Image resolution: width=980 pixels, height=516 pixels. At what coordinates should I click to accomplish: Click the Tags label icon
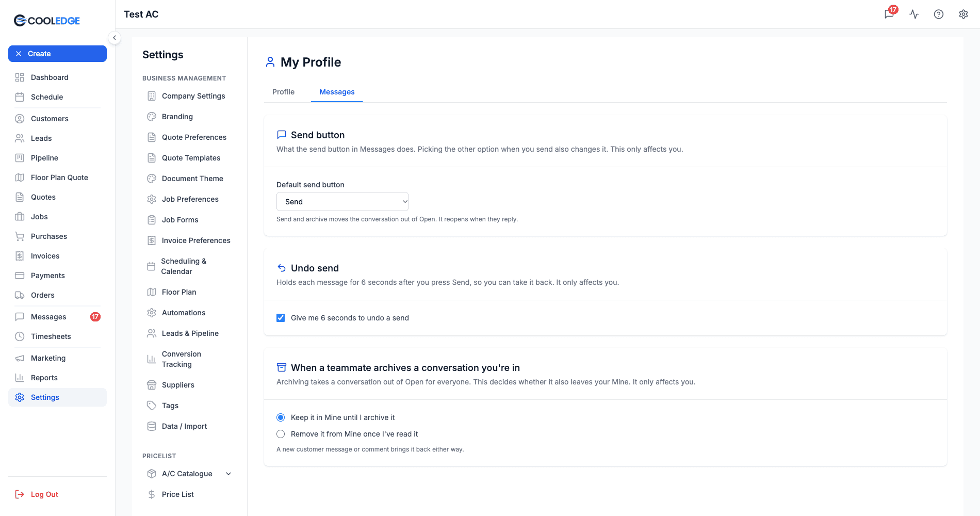point(152,406)
